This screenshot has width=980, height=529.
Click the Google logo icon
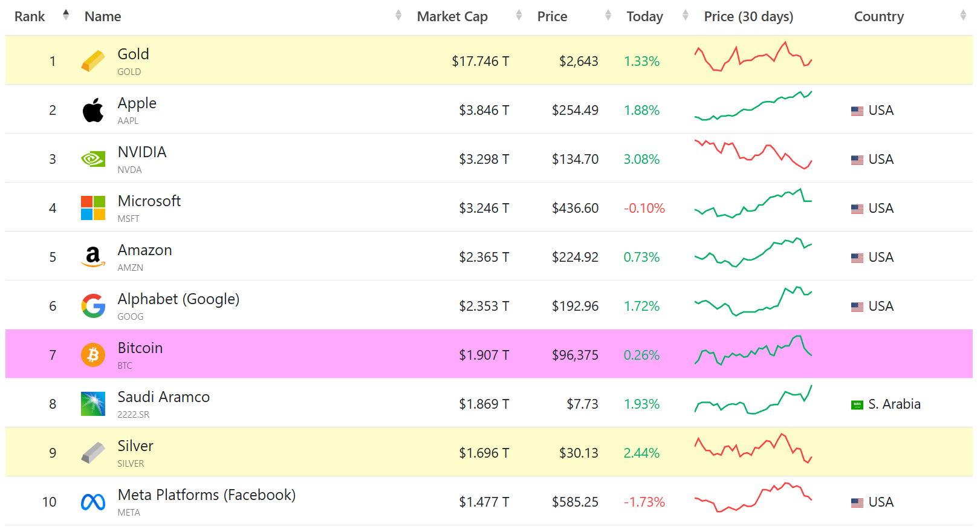point(93,306)
